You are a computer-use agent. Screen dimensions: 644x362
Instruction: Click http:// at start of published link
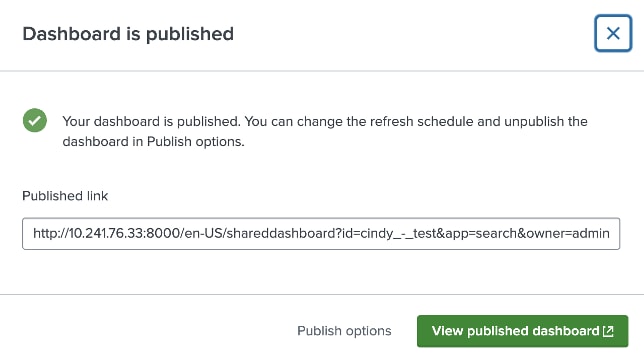[x=51, y=234]
